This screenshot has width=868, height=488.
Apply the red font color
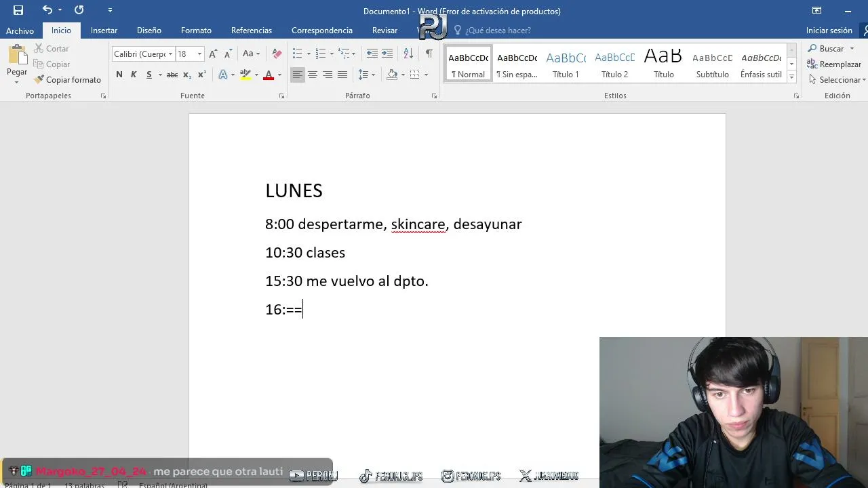coord(269,75)
